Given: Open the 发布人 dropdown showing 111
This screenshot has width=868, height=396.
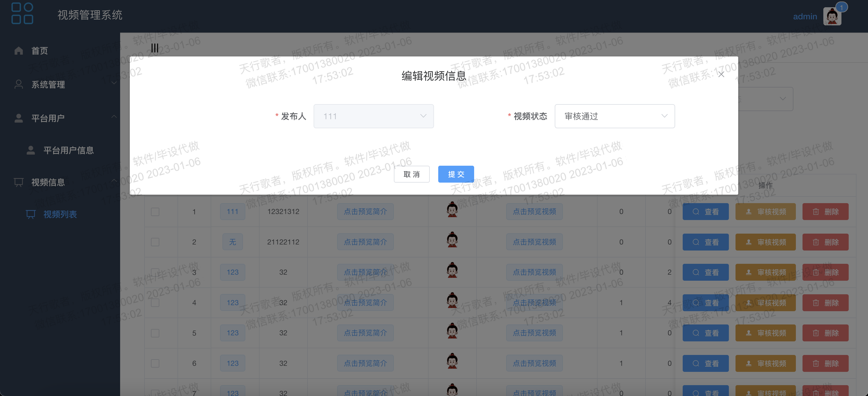Looking at the screenshot, I should click(373, 116).
